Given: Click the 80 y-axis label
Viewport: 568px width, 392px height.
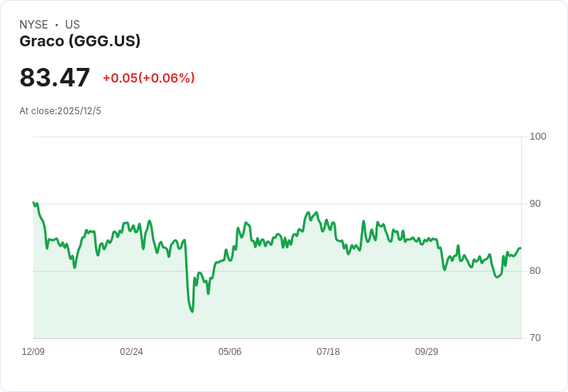Looking at the screenshot, I should (x=535, y=271).
